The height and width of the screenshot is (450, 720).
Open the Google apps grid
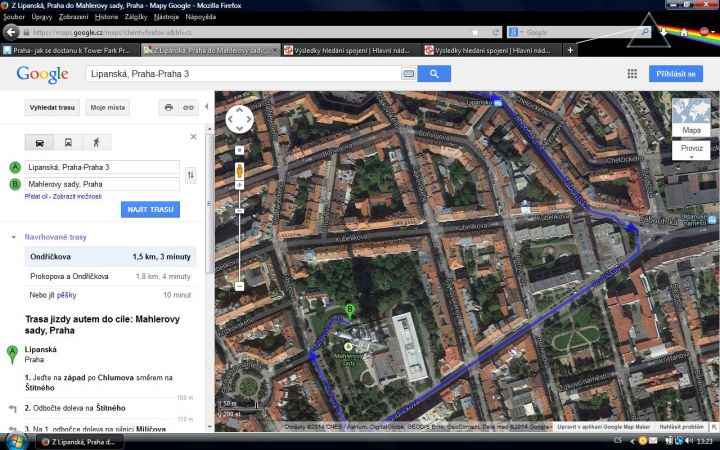[632, 73]
